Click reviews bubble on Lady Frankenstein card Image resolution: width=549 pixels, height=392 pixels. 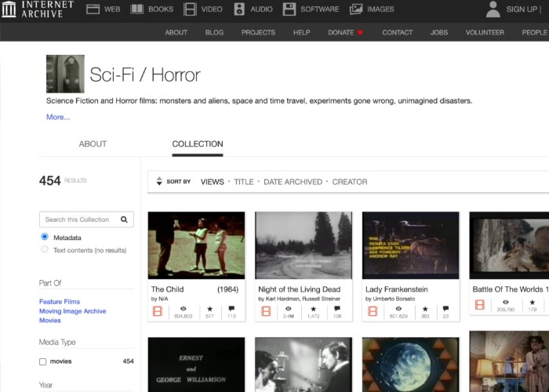tap(445, 309)
